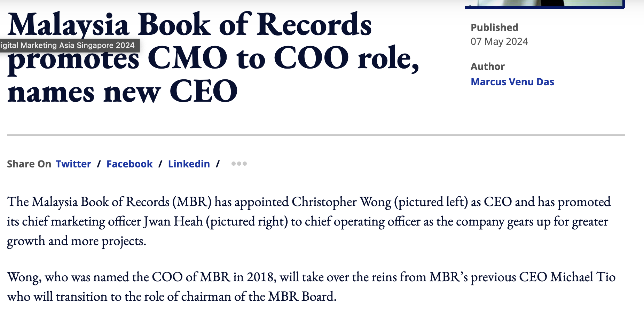
Task: Open the three-dot more share options
Action: click(x=239, y=164)
